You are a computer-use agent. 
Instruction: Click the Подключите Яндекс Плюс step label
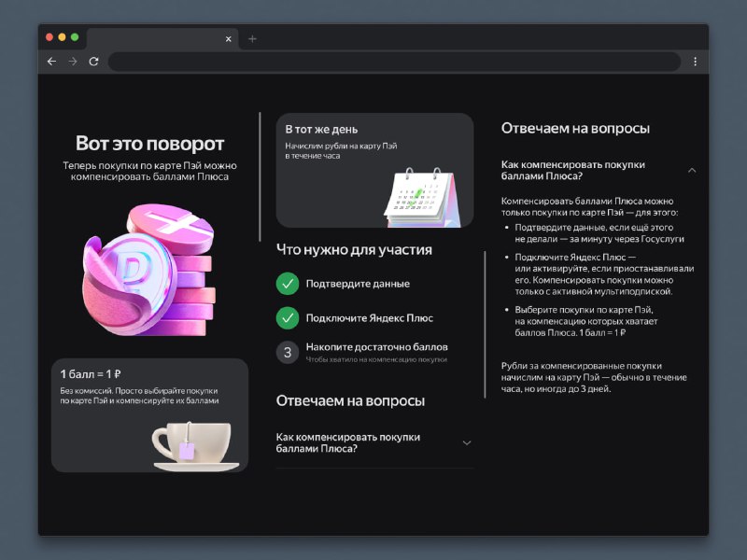[369, 318]
